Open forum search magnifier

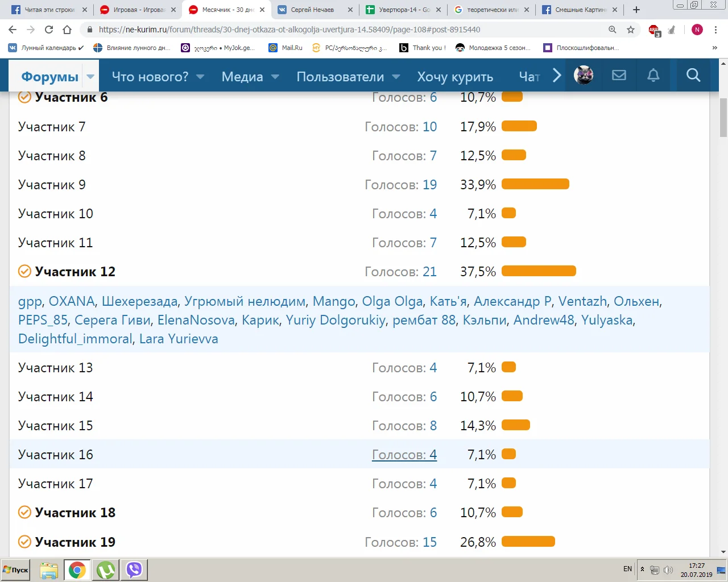pyautogui.click(x=693, y=75)
